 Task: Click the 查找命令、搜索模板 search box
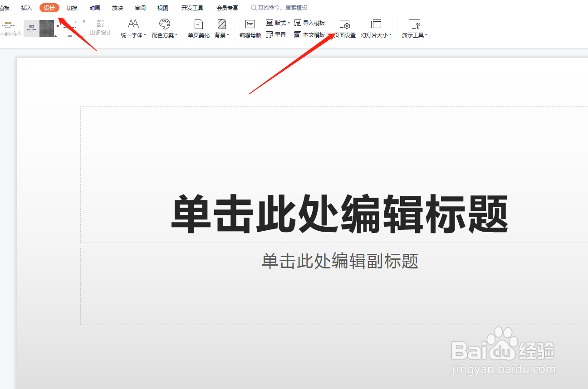[279, 8]
